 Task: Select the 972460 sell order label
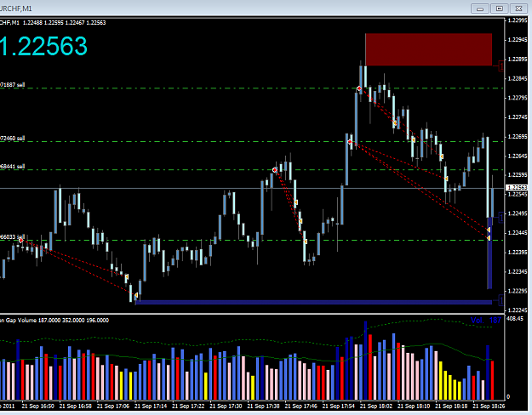[12, 139]
